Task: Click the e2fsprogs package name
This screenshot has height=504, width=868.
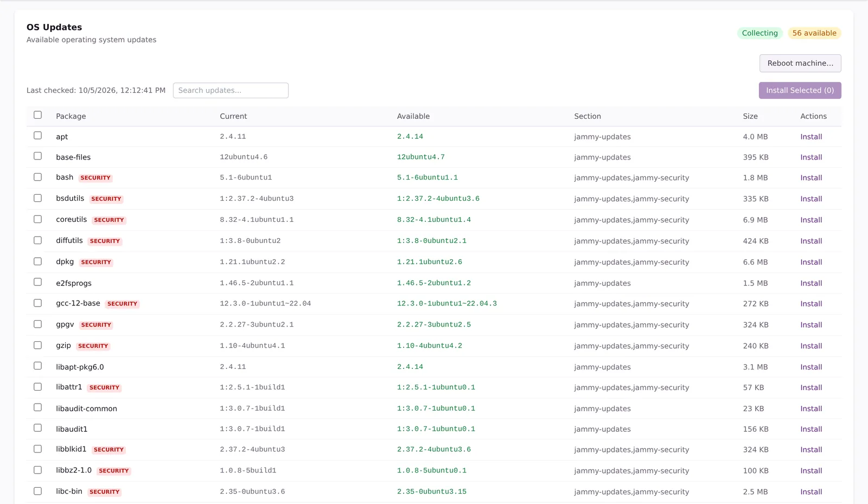Action: [74, 283]
